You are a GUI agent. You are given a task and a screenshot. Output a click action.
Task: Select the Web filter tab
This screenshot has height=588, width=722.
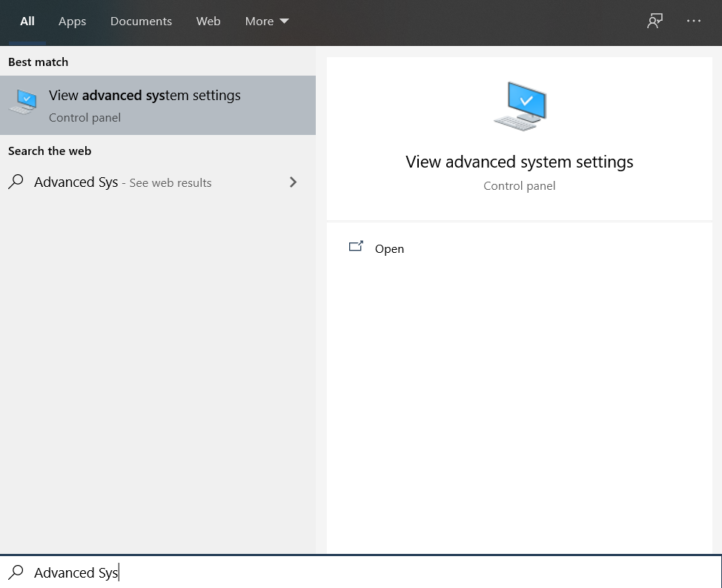click(208, 22)
